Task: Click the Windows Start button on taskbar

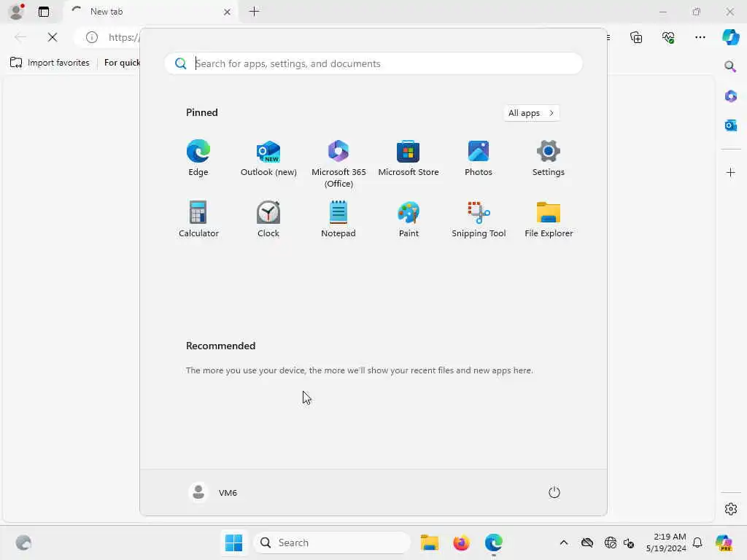Action: click(x=233, y=542)
